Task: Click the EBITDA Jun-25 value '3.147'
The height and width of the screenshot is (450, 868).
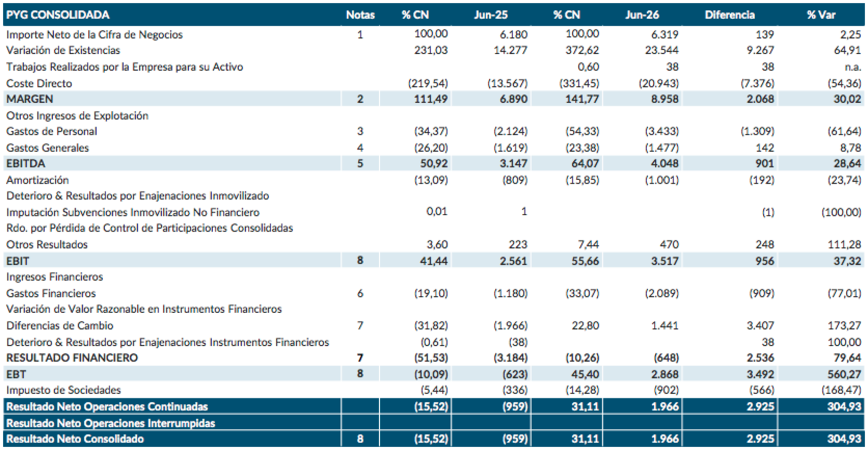Action: (x=513, y=163)
